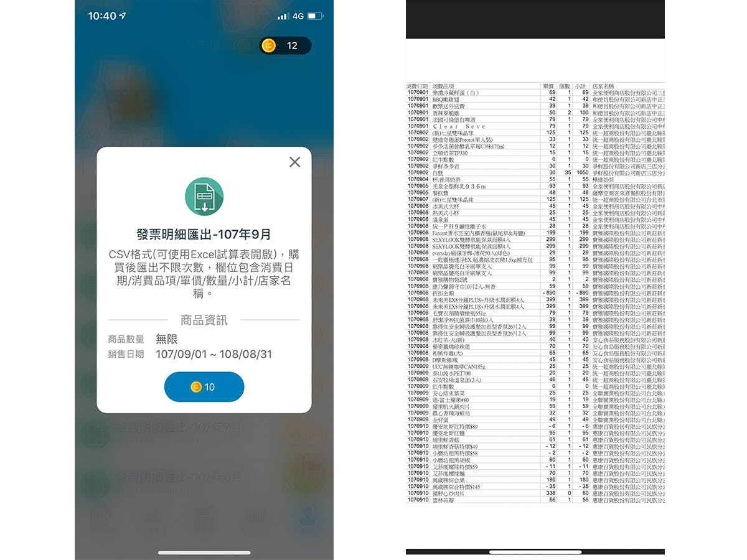The image size is (747, 560).
Task: Select the BBQ嫩雞翅 item cell
Action: [x=446, y=99]
